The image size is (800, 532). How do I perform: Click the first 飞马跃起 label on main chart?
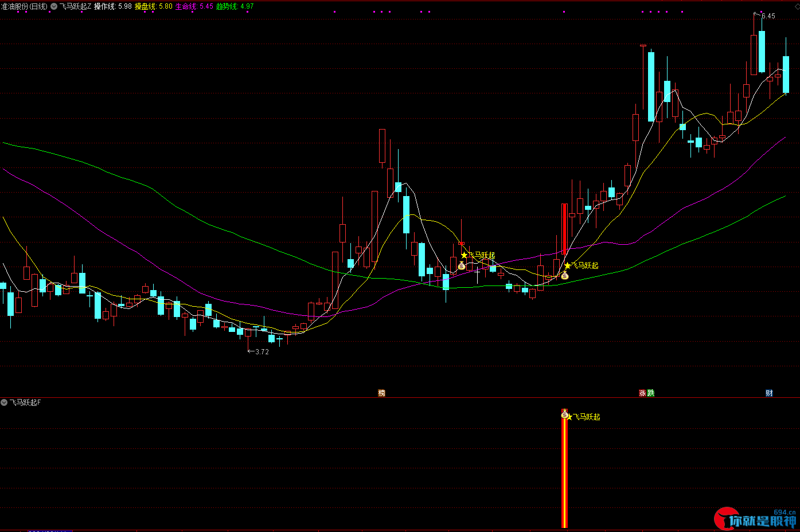(x=481, y=255)
